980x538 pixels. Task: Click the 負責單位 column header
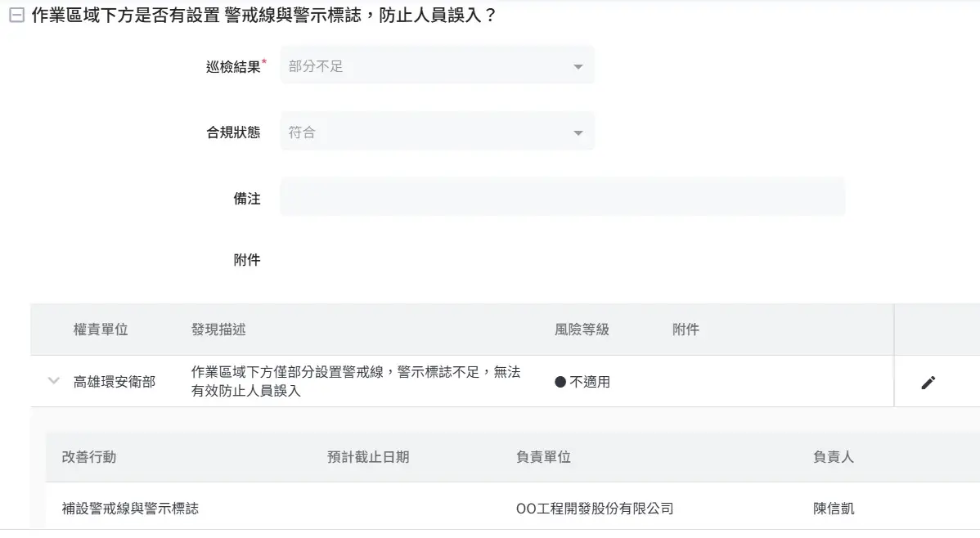coord(543,457)
